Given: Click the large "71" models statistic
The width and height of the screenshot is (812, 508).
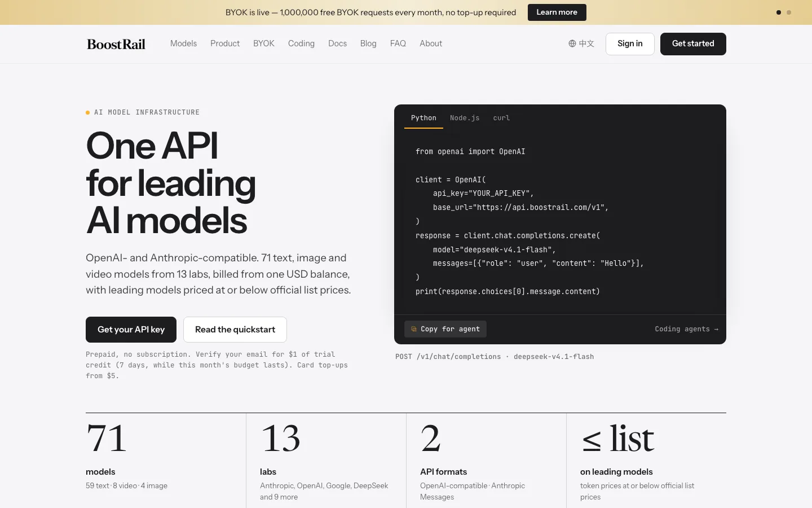Looking at the screenshot, I should pos(107,439).
